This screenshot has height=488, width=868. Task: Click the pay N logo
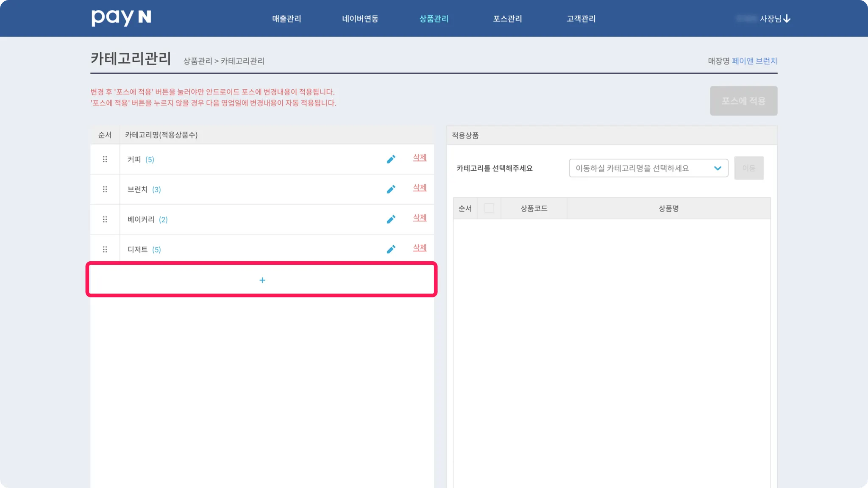coord(121,18)
